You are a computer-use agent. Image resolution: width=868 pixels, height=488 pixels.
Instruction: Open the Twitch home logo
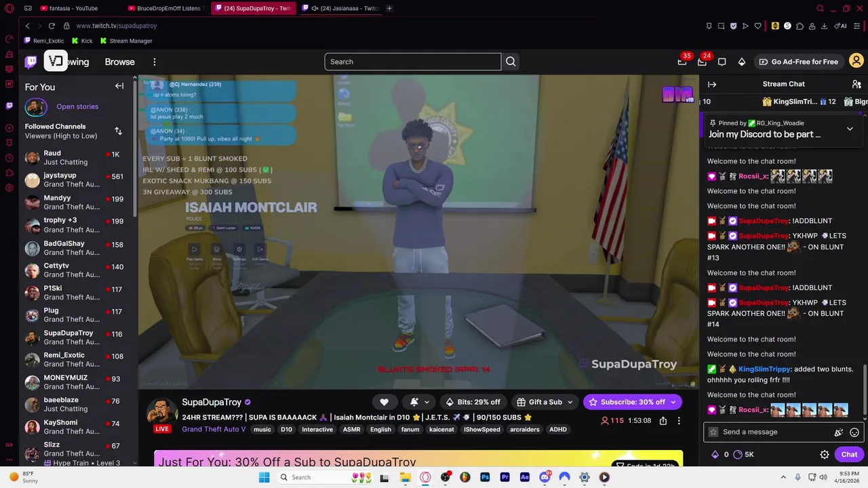click(x=31, y=62)
